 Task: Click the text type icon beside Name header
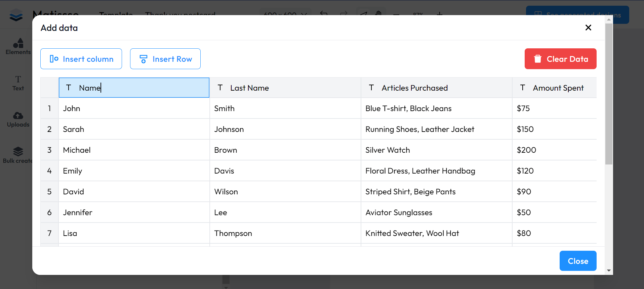click(69, 88)
